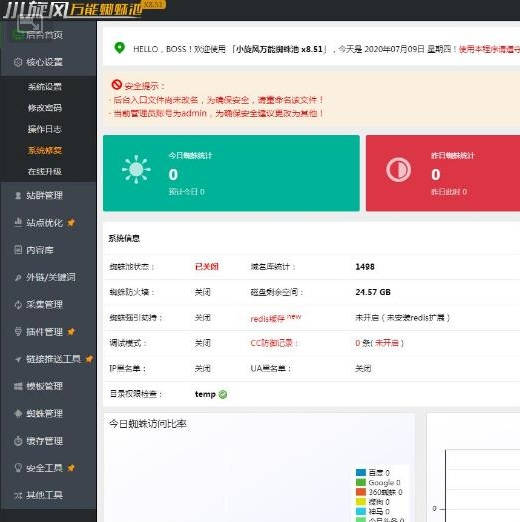Select the highlighted 系统概要 submenu item
521x522 pixels.
pos(45,151)
